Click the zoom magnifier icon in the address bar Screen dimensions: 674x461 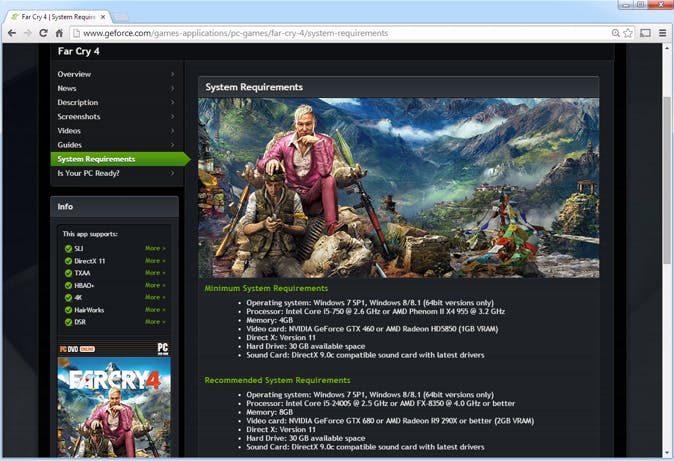point(616,33)
